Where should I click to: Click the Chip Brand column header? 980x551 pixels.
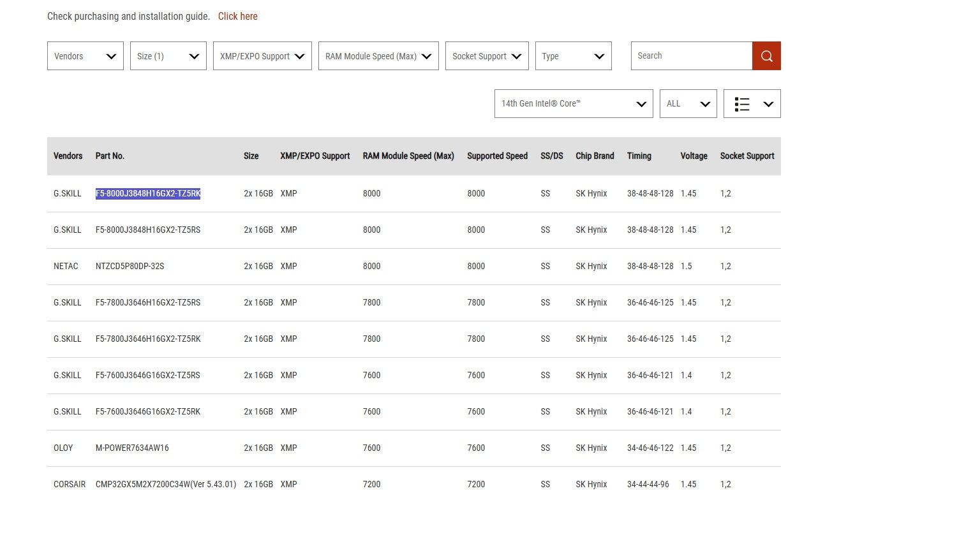point(595,156)
